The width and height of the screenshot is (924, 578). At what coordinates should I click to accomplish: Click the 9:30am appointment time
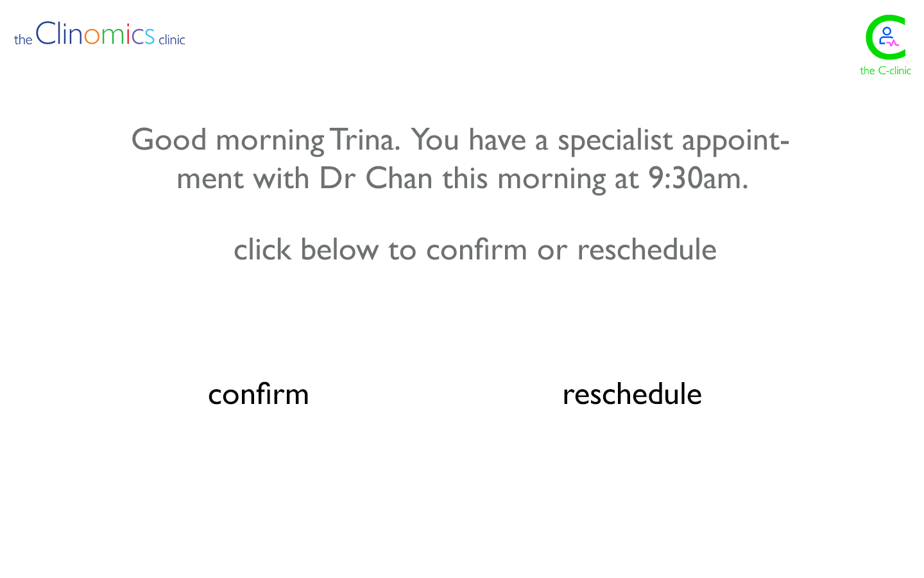(698, 179)
